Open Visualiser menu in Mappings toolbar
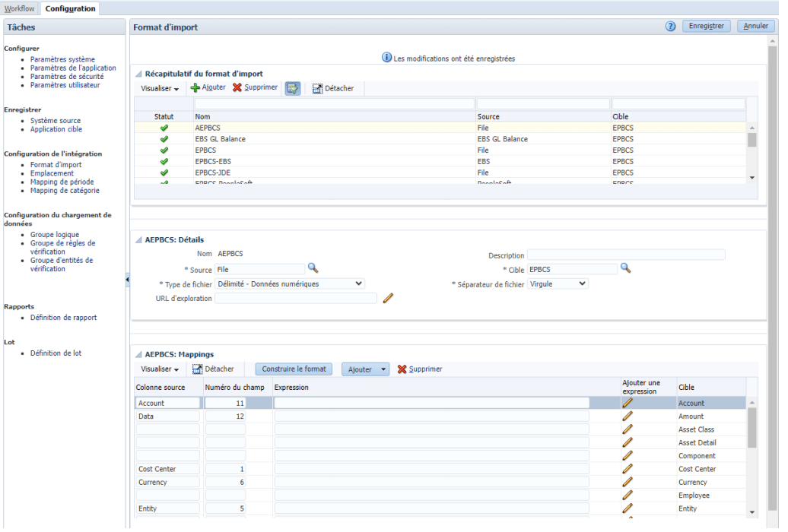Image resolution: width=788 pixels, height=532 pixels. point(160,369)
